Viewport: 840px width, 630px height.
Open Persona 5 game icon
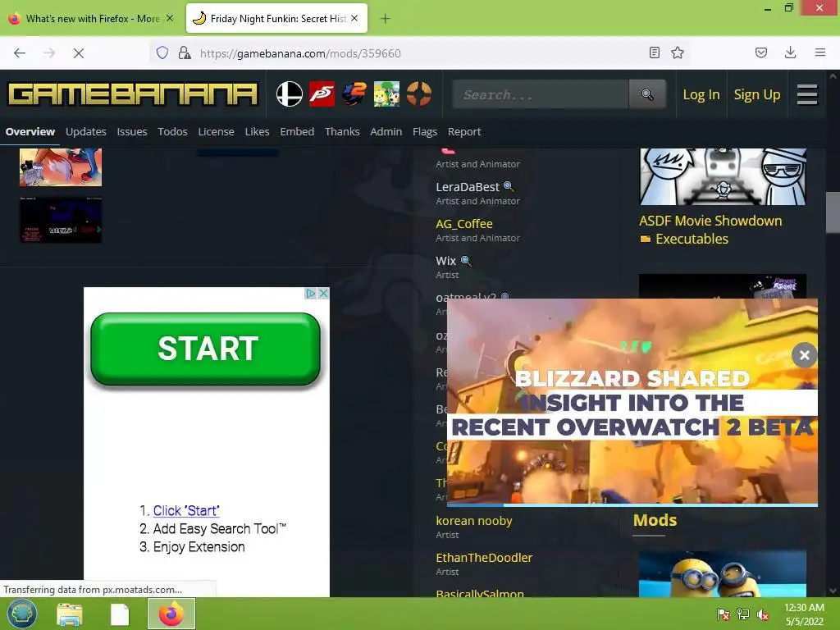[x=322, y=94]
